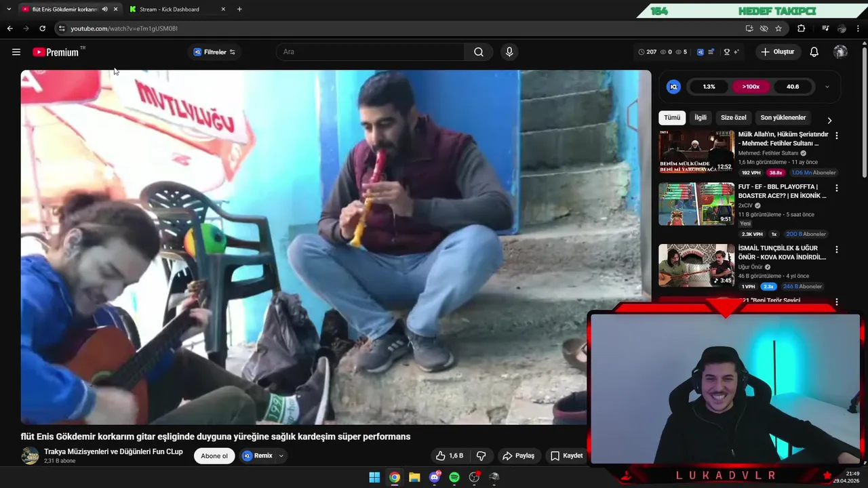Mute the tab via speaker icon

pos(104,9)
